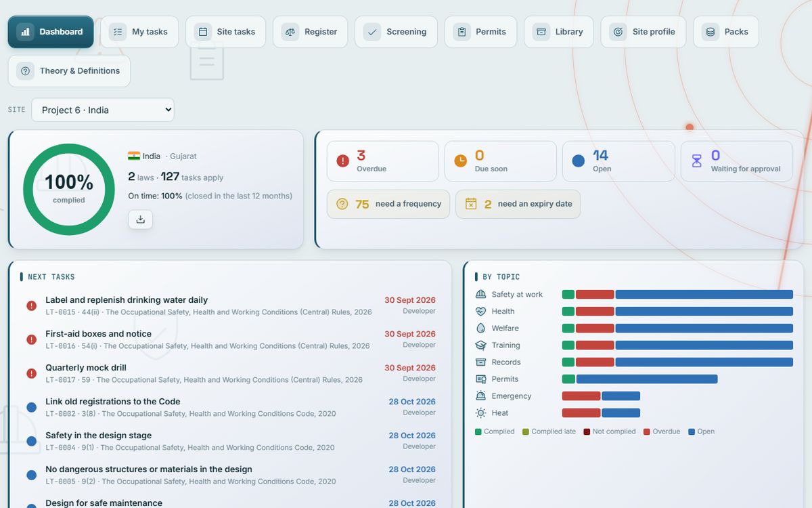Viewport: 812px width, 508px height.
Task: Open the Theory & Definitions tab
Action: click(x=69, y=71)
